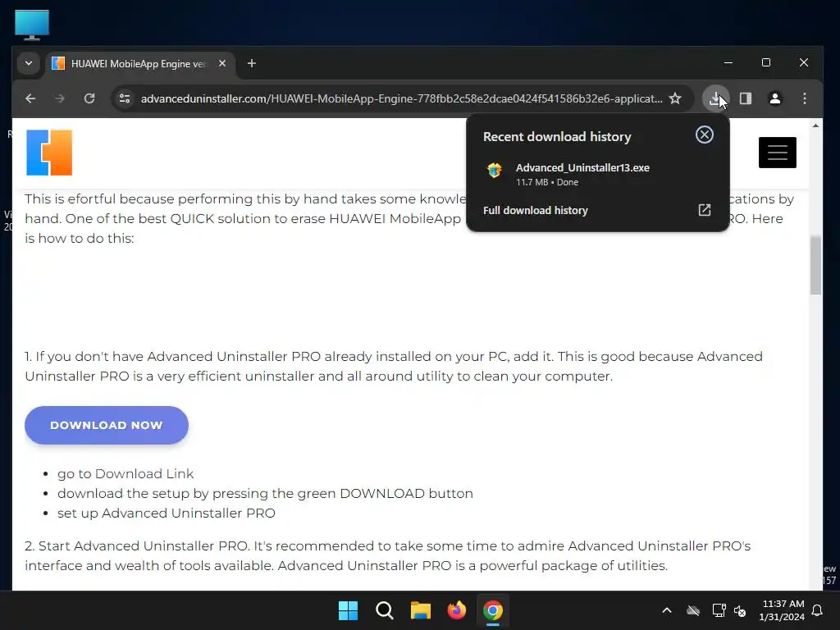Open site information icon in address bar
The height and width of the screenshot is (630, 840).
(x=125, y=98)
